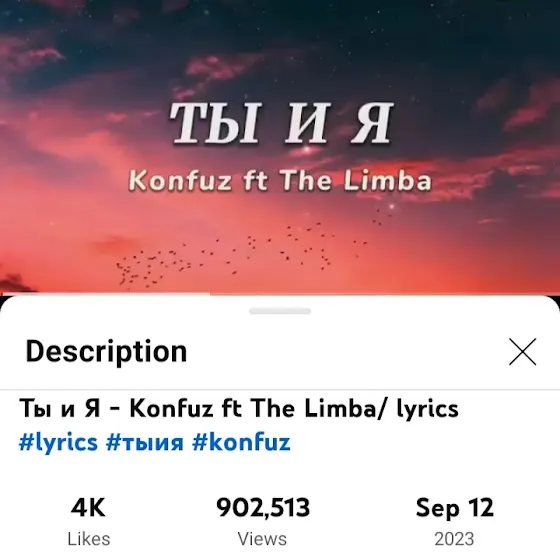Tap the 902,513 views count

[x=263, y=508]
